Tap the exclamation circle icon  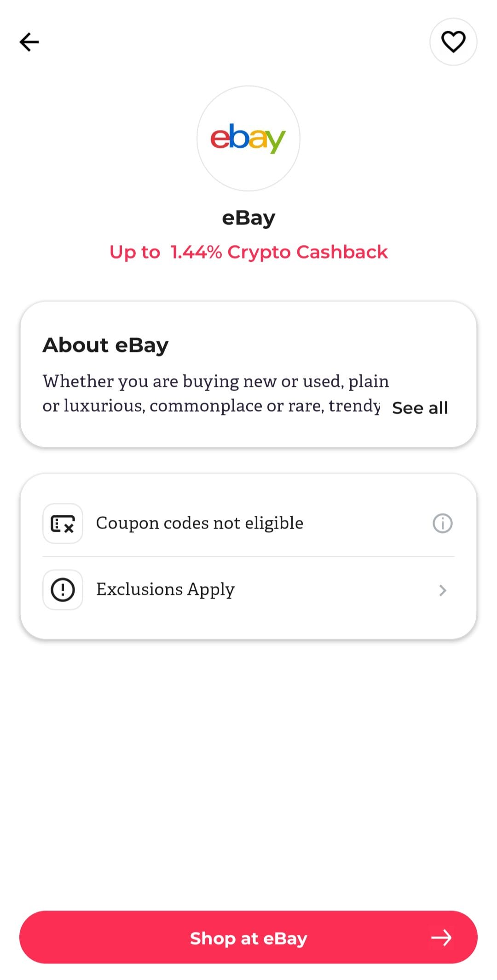63,590
